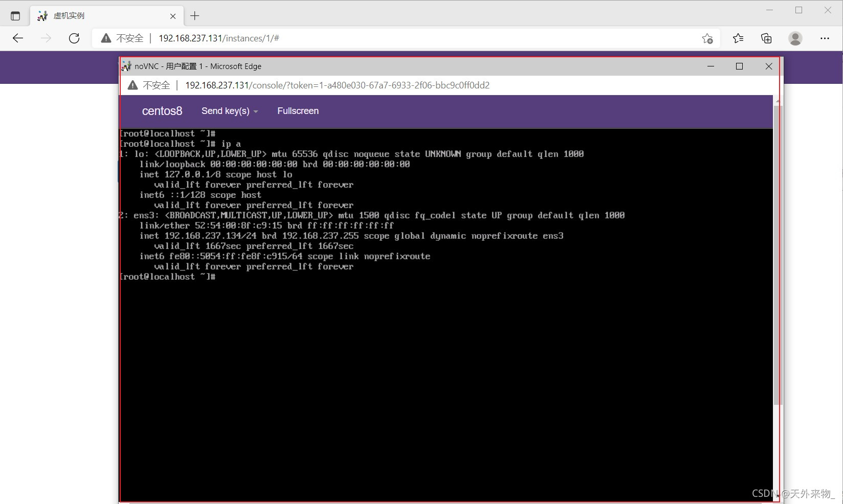Image resolution: width=843 pixels, height=504 pixels.
Task: Click the noVNC console URL field
Action: pos(337,85)
